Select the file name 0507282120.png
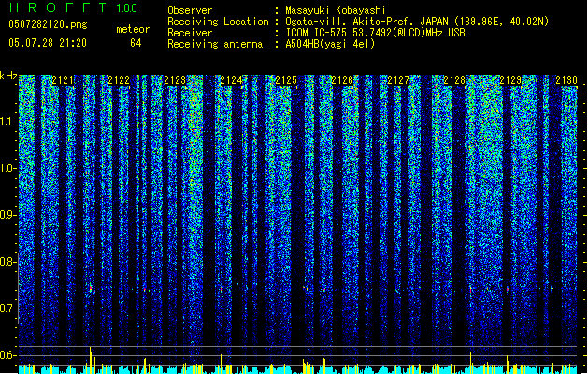The height and width of the screenshot is (374, 588). (x=48, y=24)
